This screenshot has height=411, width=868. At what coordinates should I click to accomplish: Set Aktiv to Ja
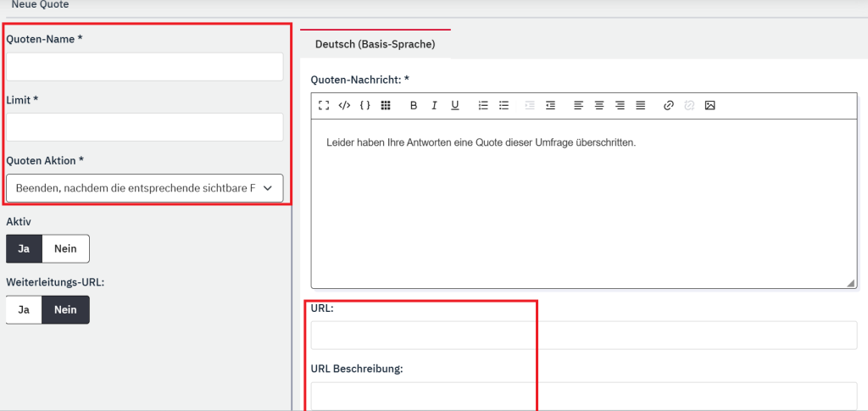pos(24,249)
